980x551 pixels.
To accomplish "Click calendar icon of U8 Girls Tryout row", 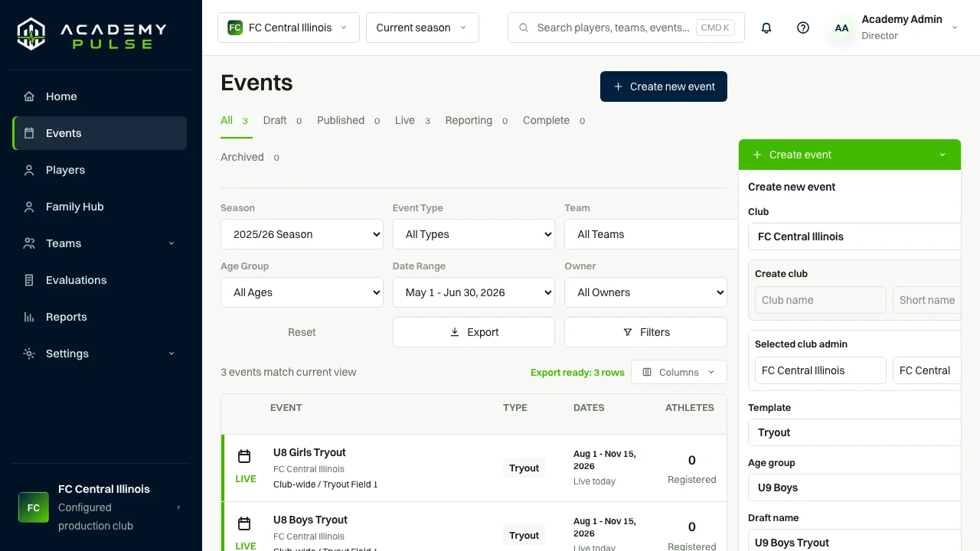I will point(244,457).
